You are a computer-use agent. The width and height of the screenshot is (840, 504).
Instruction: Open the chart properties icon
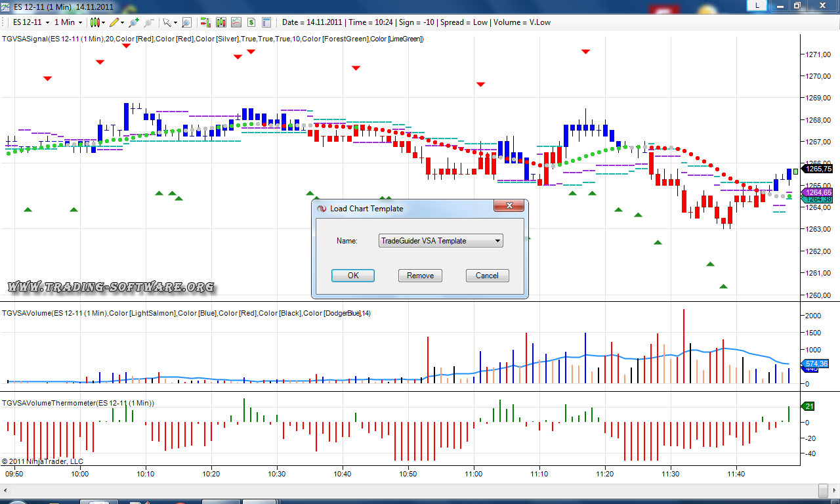(266, 22)
